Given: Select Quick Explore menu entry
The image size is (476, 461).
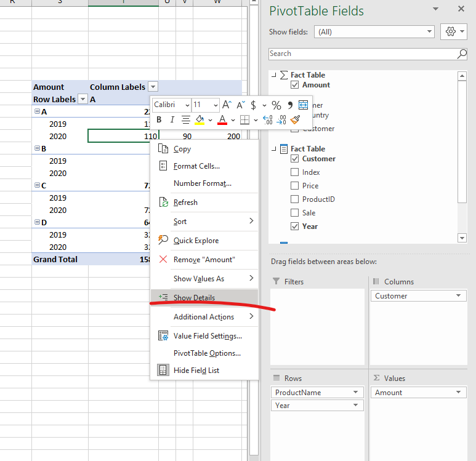Looking at the screenshot, I should click(204, 241).
